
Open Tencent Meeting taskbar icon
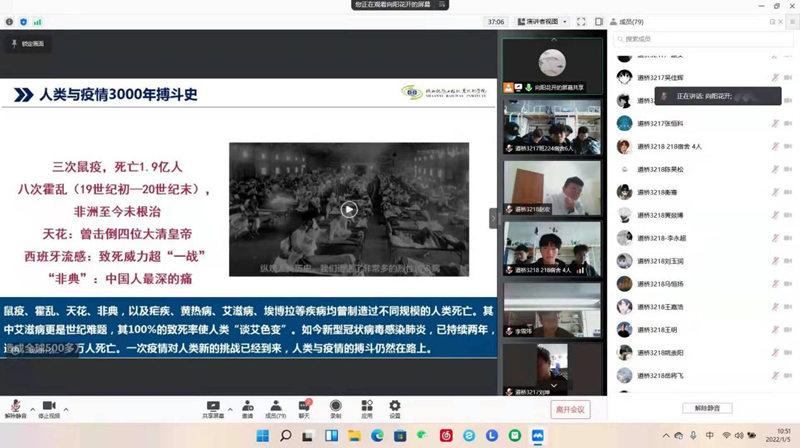(538, 436)
